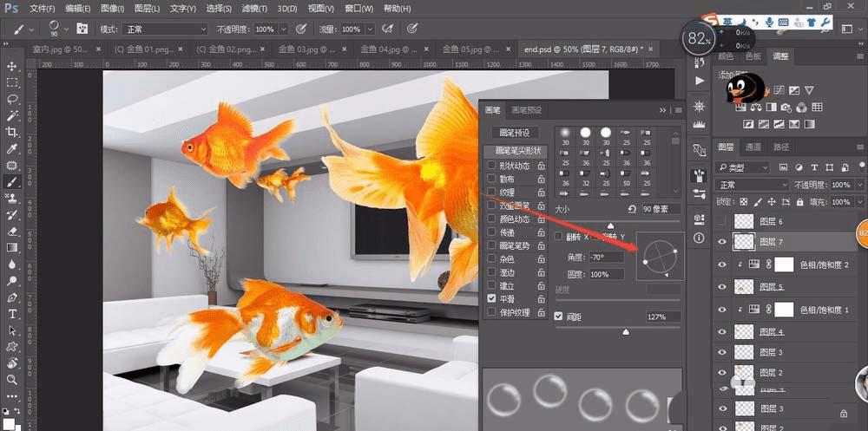Reset brush size to original
Viewport: 868px width, 431px height.
click(632, 209)
